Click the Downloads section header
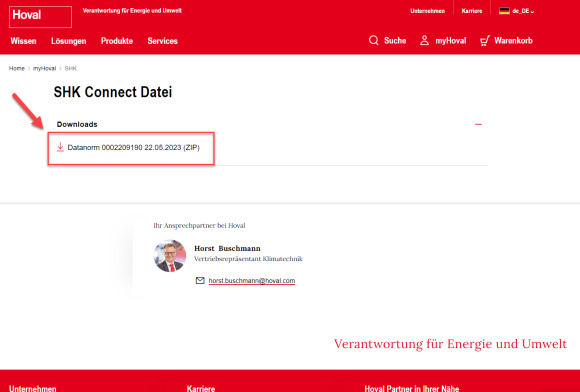The image size is (580, 392). 77,124
